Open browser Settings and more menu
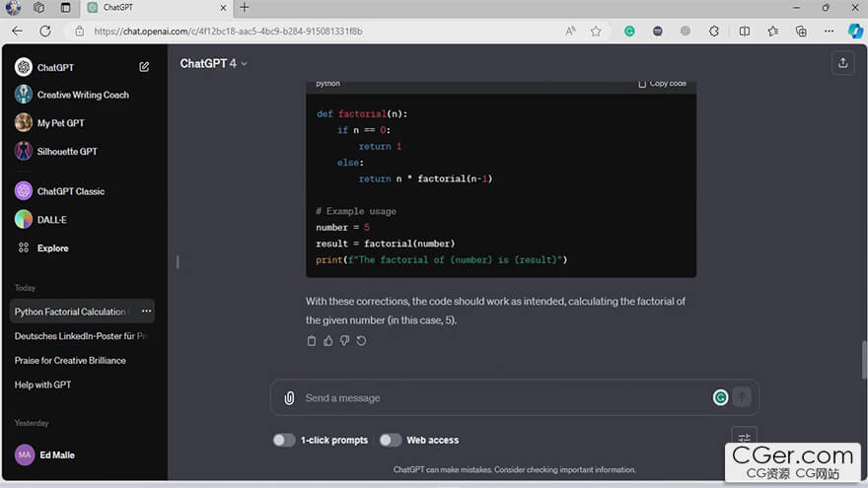868x488 pixels. coord(829,32)
